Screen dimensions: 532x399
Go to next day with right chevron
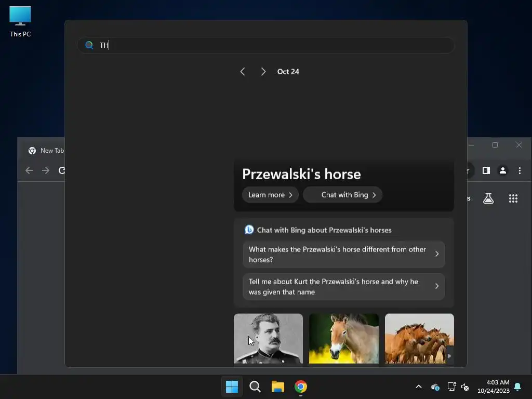[263, 72]
